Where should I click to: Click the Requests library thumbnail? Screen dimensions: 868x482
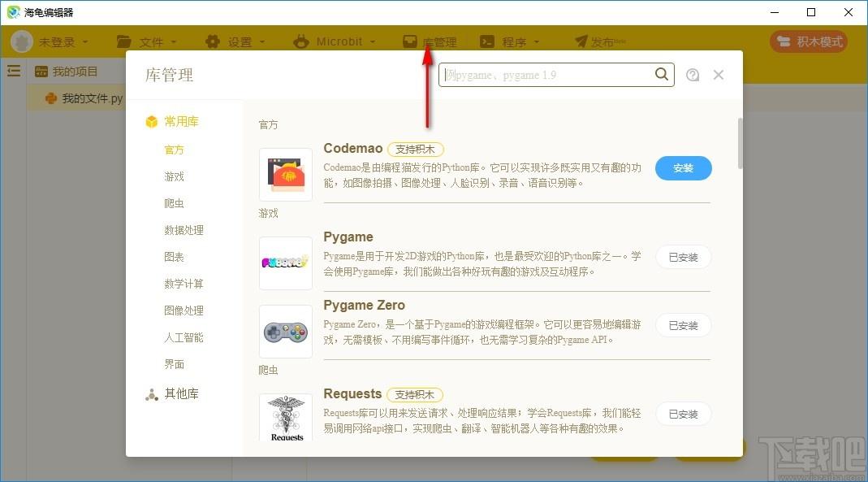tap(286, 419)
